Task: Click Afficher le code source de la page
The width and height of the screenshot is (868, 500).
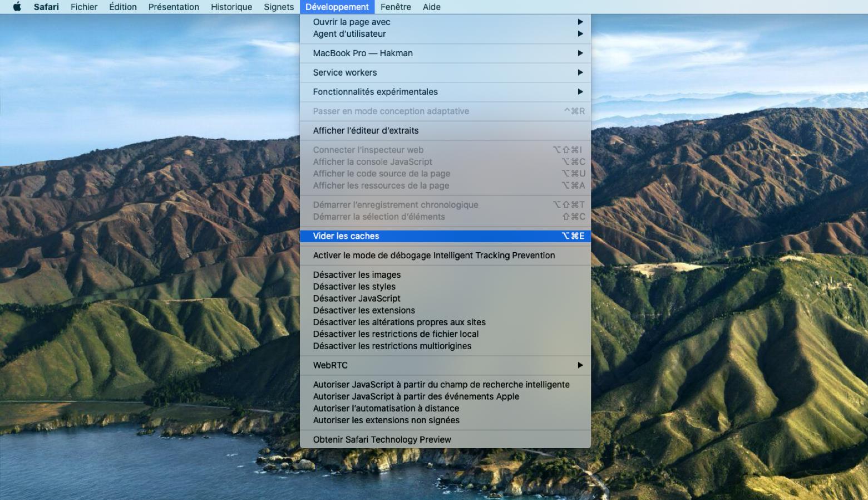Action: [x=445, y=174]
